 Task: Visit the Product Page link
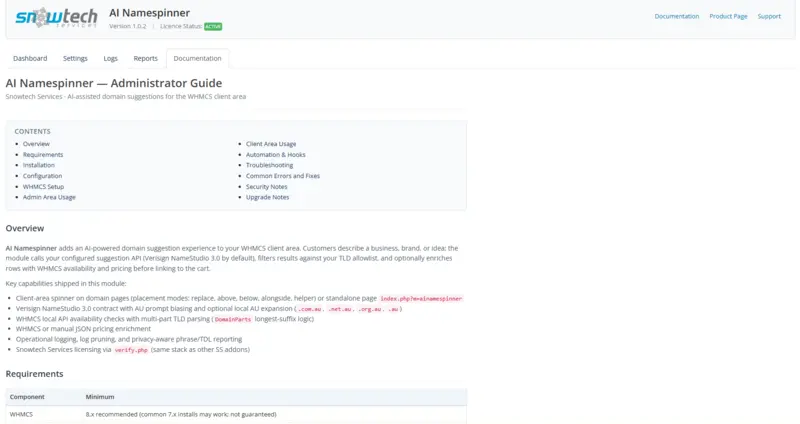pyautogui.click(x=728, y=16)
